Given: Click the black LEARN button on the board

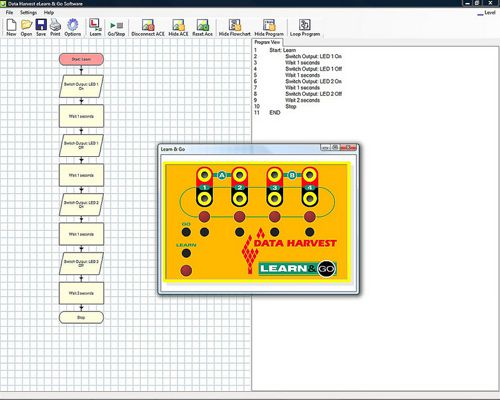Looking at the screenshot, I should (186, 253).
